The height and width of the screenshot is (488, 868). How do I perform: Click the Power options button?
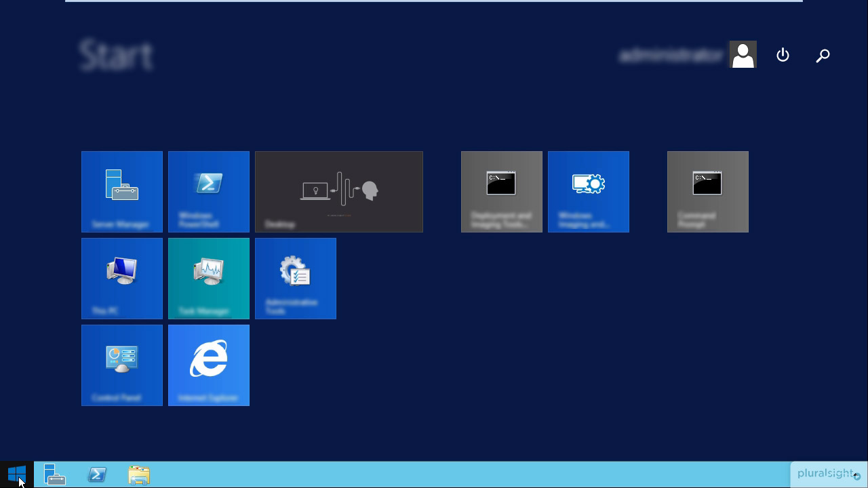783,55
